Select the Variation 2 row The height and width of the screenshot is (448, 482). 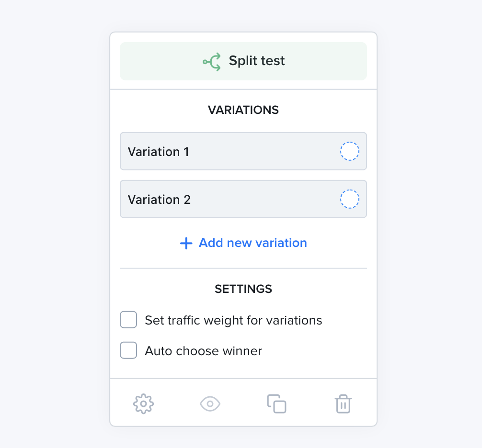tap(243, 199)
